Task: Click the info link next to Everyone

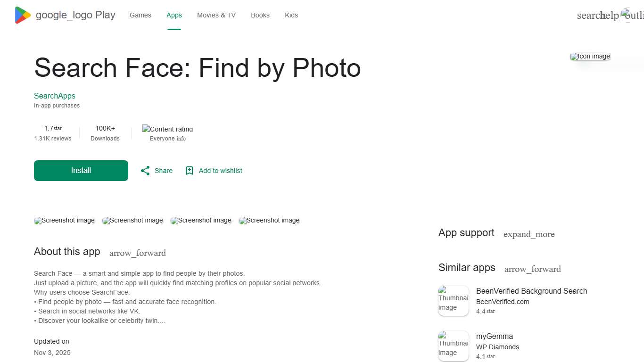Action: pos(181,139)
